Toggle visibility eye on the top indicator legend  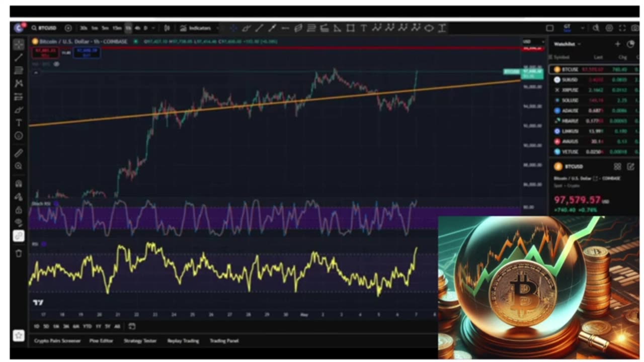coord(56,64)
